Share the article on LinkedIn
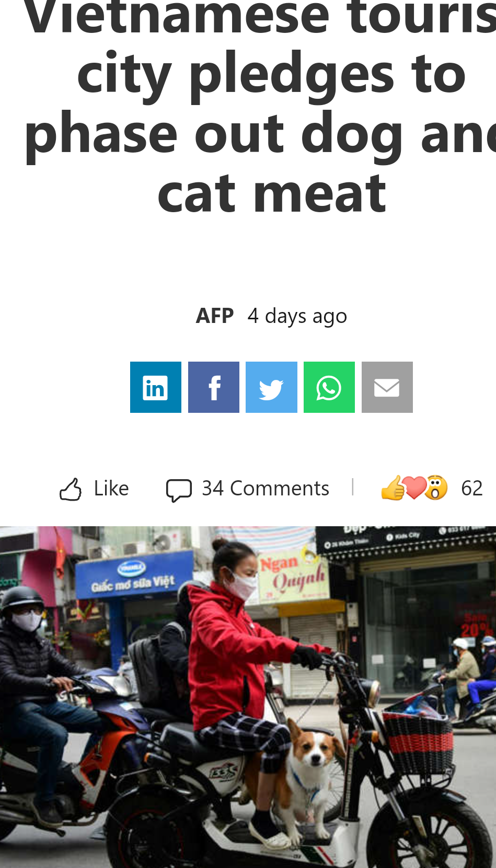496x868 pixels. (x=156, y=387)
